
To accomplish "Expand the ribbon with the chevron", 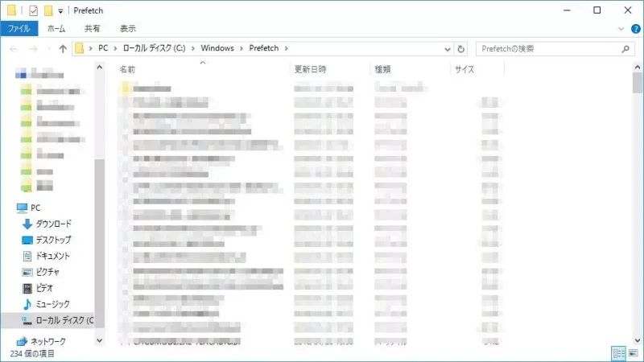I will pyautogui.click(x=621, y=29).
